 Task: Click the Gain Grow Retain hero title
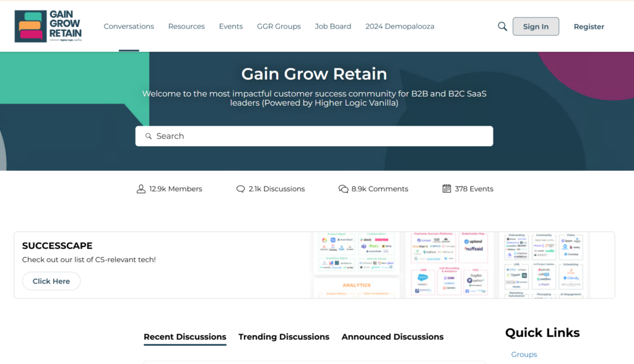[314, 74]
